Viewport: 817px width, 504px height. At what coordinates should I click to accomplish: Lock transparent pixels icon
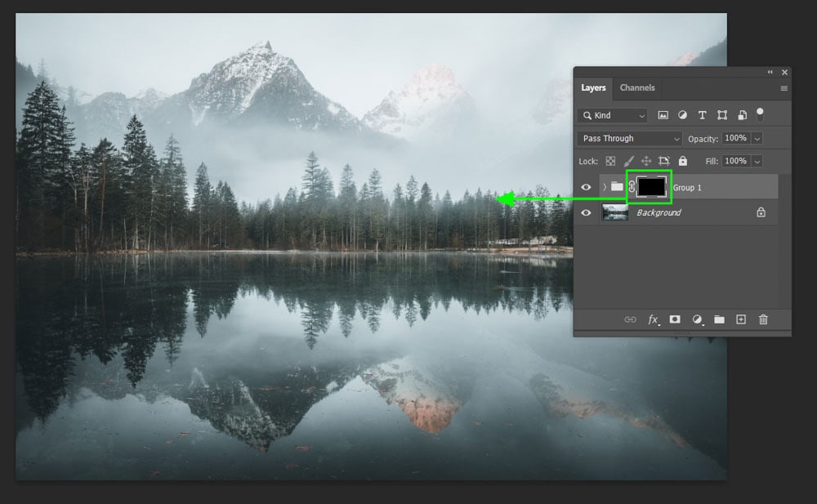[x=610, y=161]
